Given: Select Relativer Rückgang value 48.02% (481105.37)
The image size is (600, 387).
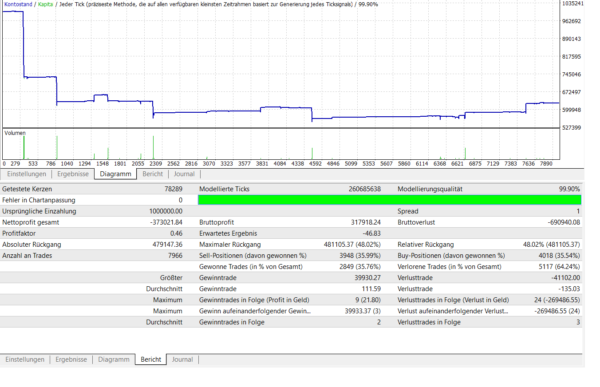Looking at the screenshot, I should pos(551,244).
